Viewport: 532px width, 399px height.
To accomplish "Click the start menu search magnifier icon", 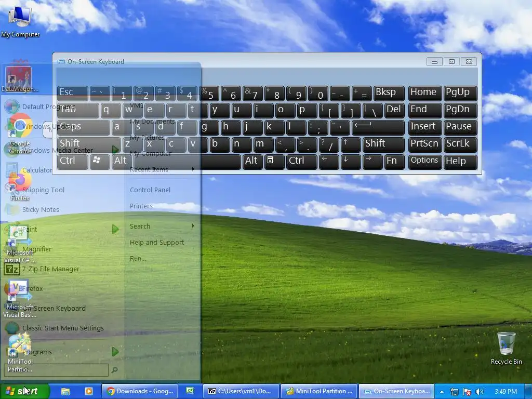I will pos(115,370).
